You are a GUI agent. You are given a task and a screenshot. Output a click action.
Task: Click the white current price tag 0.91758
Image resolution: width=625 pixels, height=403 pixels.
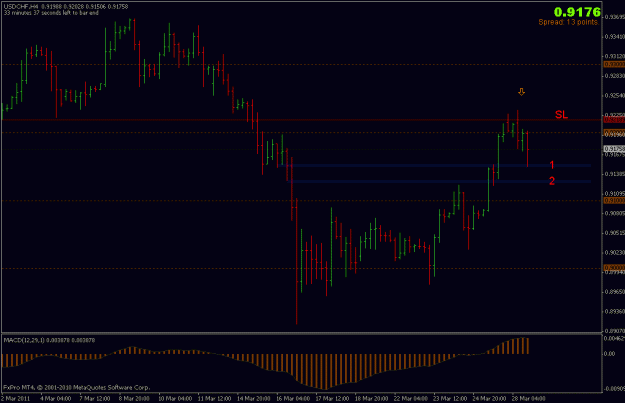pos(614,149)
